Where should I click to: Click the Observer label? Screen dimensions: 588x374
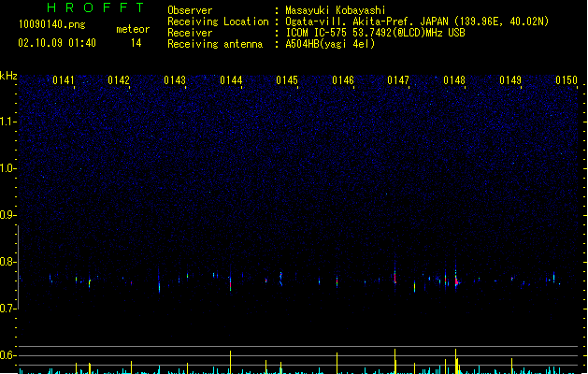(190, 10)
